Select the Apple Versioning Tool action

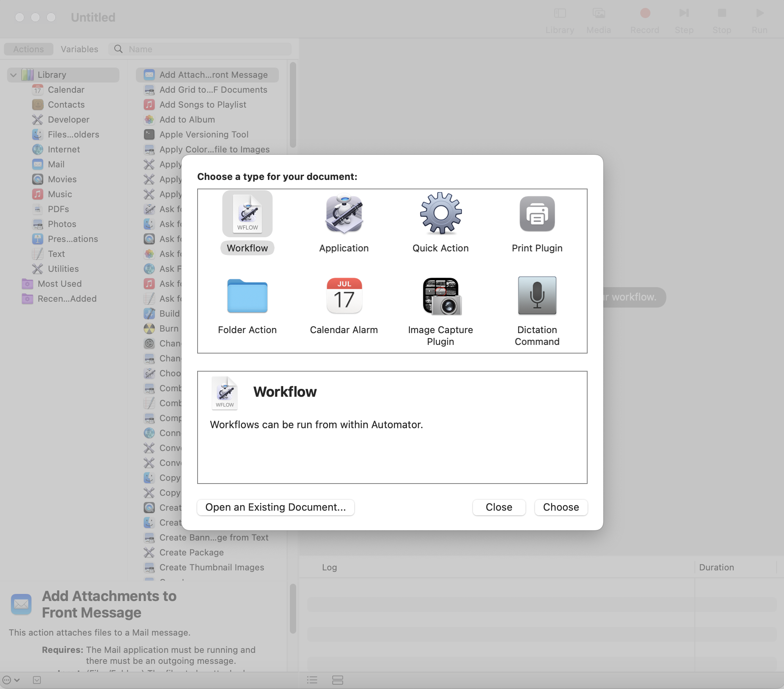[x=207, y=134]
